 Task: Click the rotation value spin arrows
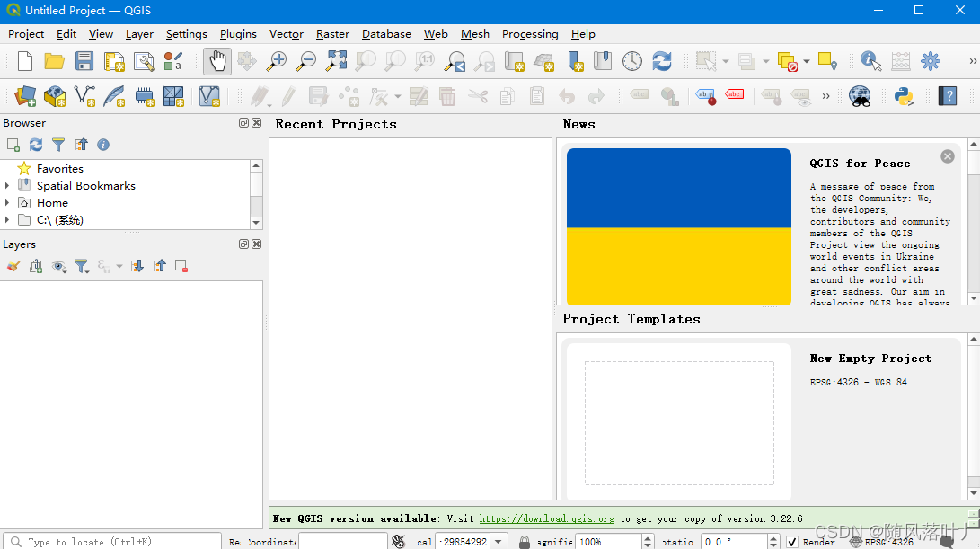(773, 542)
